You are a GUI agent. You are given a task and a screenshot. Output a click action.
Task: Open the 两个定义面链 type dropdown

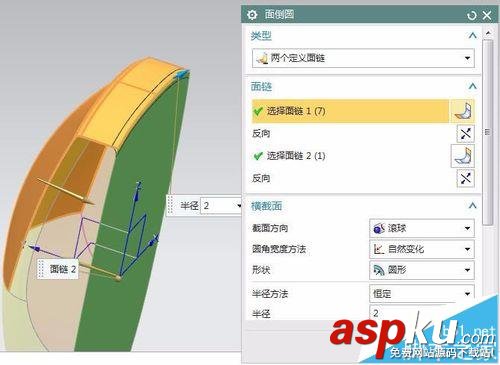coord(363,58)
